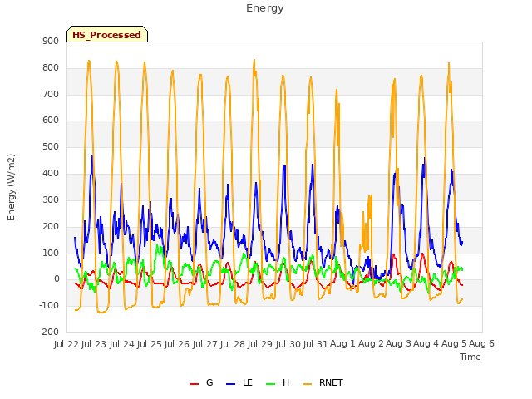Click the Aug 6 x-axis tick label
This screenshot has width=532, height=399.
pyautogui.click(x=481, y=344)
